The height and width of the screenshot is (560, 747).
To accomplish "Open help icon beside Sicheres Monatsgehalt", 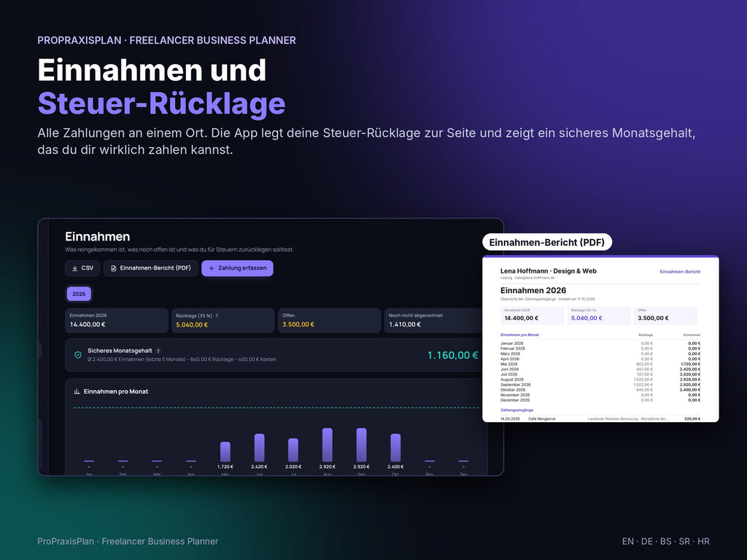I will 158,351.
